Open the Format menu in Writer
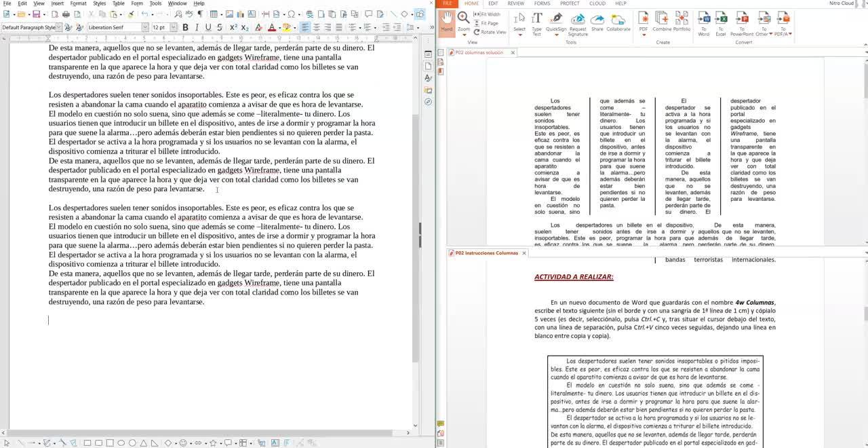This screenshot has height=448, width=868. [78, 3]
